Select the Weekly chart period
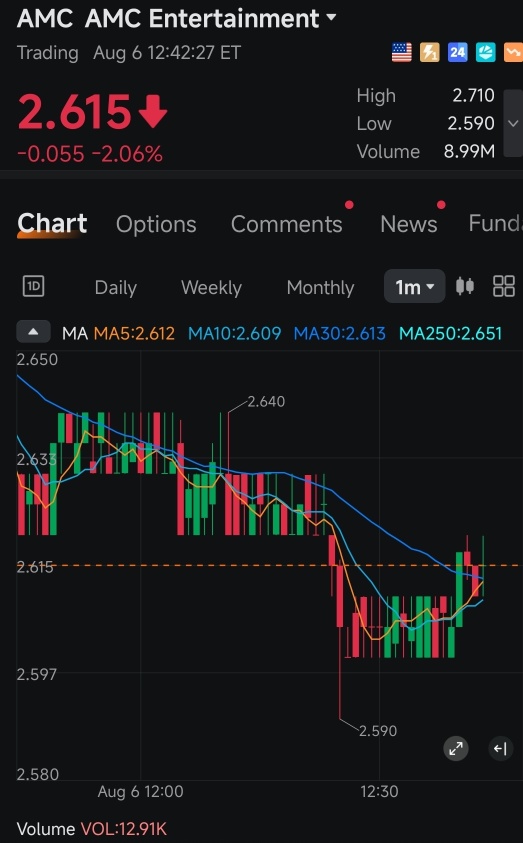The height and width of the screenshot is (843, 523). click(x=211, y=288)
